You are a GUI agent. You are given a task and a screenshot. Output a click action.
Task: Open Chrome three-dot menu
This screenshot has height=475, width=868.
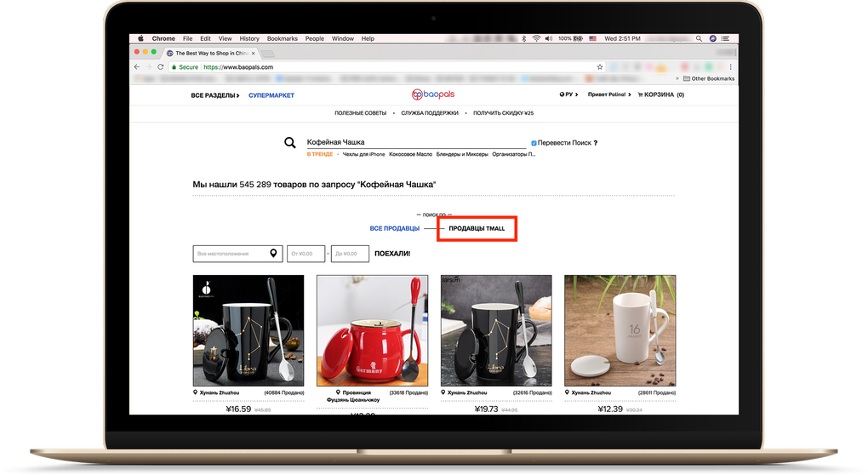(x=731, y=67)
